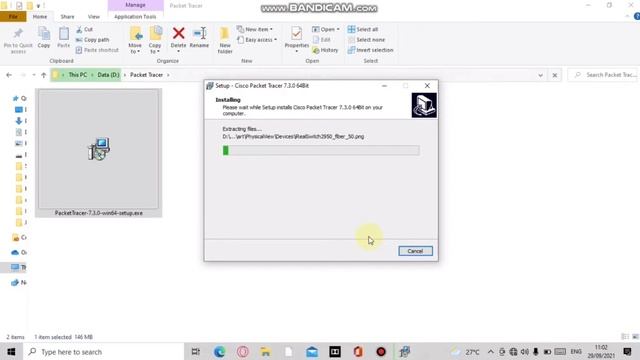Screen dimensions: 640x360
Task: Select Desktop icon in navigation pane
Action: tap(19, 110)
